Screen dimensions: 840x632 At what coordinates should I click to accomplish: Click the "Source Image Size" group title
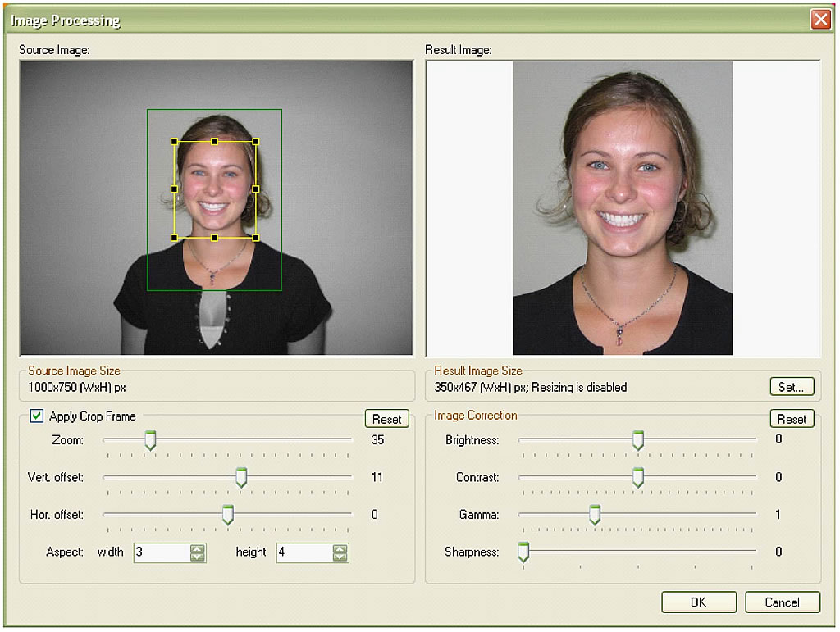coord(75,371)
